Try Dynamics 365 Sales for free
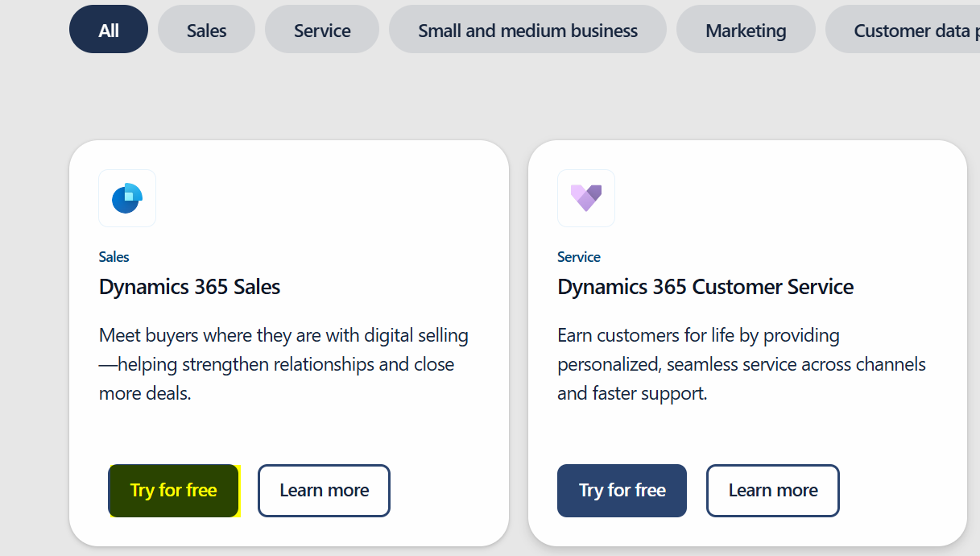The width and height of the screenshot is (980, 556). 174,491
